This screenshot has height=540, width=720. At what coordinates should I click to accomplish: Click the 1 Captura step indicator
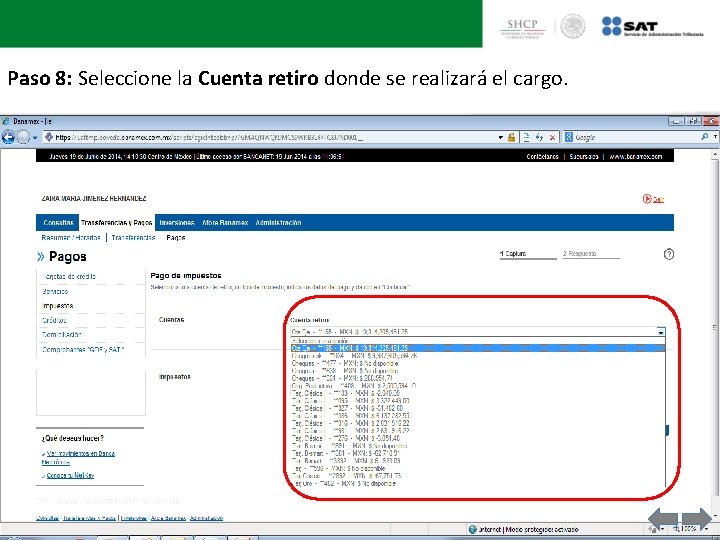click(x=528, y=254)
